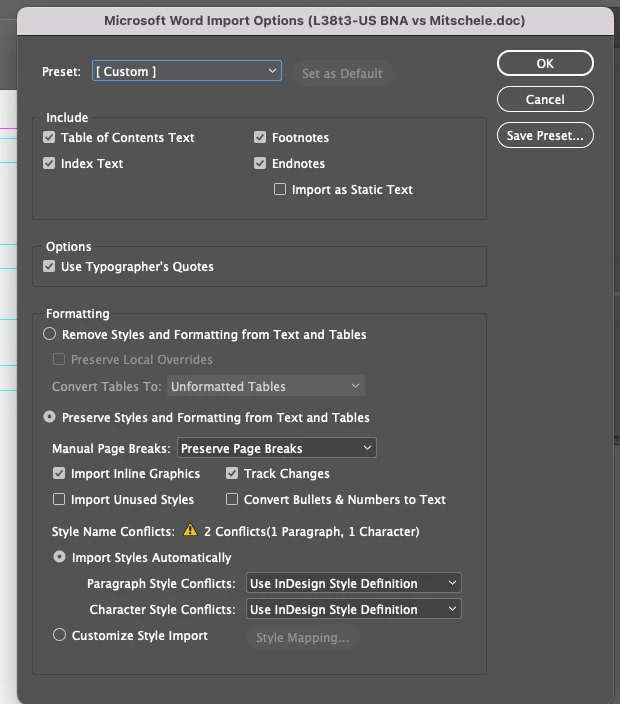Toggle the Footnotes checkbox
620x704 pixels.
pyautogui.click(x=260, y=137)
